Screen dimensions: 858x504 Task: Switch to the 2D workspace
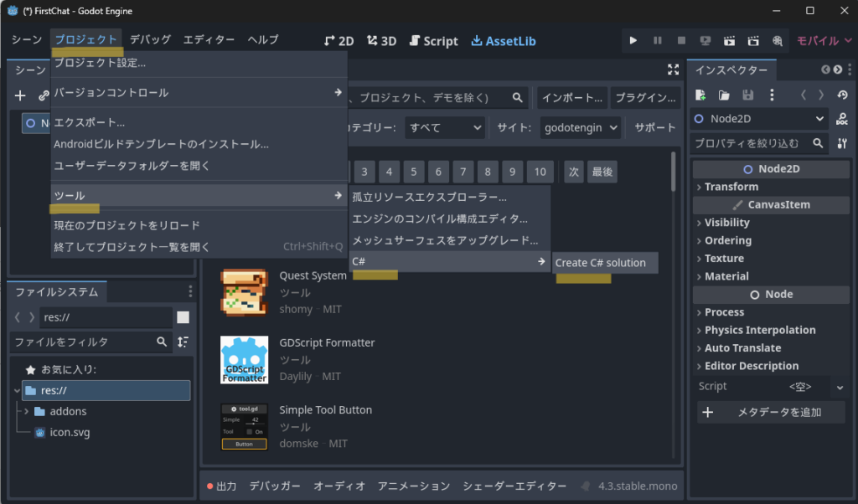[339, 41]
